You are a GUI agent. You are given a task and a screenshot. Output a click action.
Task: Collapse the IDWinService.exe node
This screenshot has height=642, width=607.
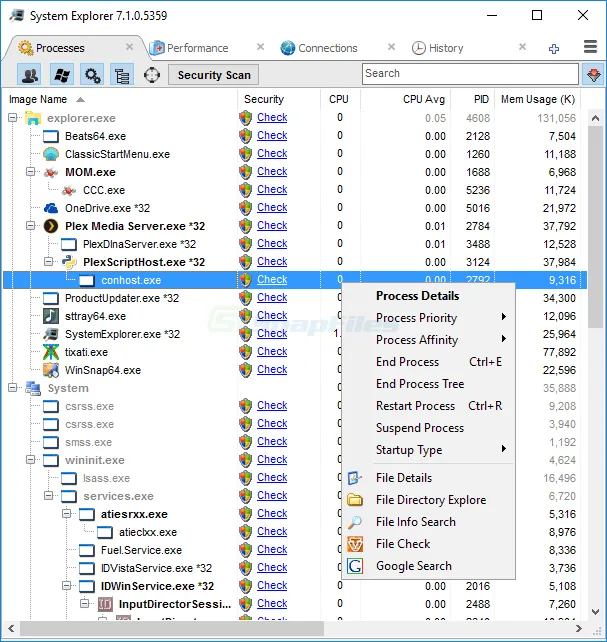(67, 585)
